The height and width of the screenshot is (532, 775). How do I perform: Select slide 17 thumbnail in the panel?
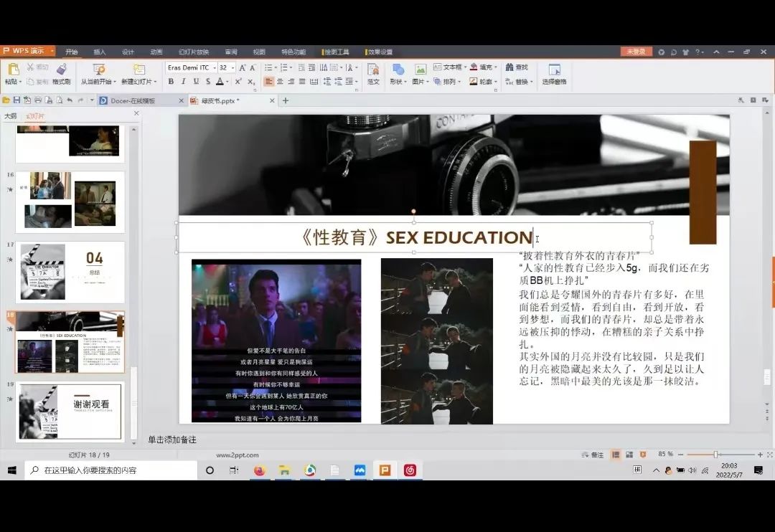pos(68,272)
